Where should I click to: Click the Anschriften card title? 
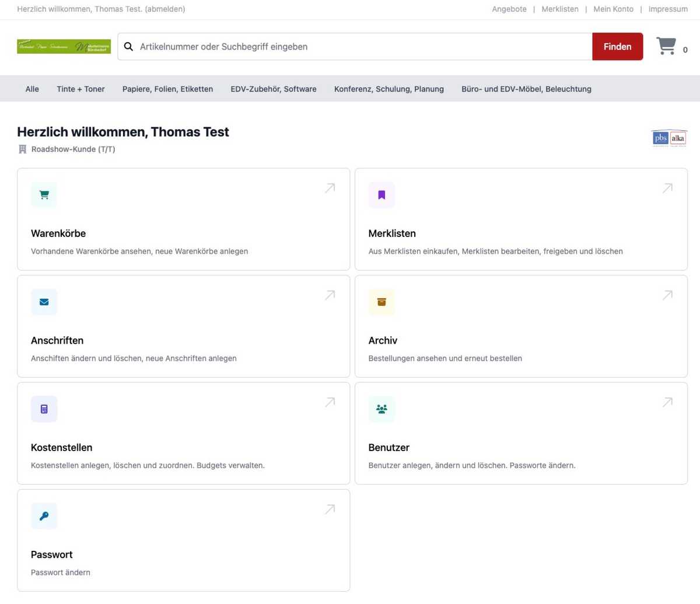tap(57, 341)
